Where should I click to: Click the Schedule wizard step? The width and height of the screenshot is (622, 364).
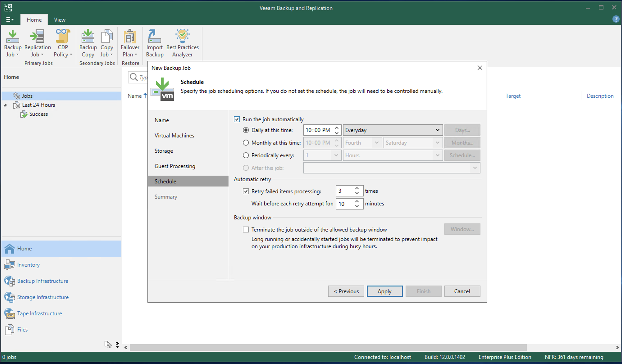pyautogui.click(x=188, y=181)
